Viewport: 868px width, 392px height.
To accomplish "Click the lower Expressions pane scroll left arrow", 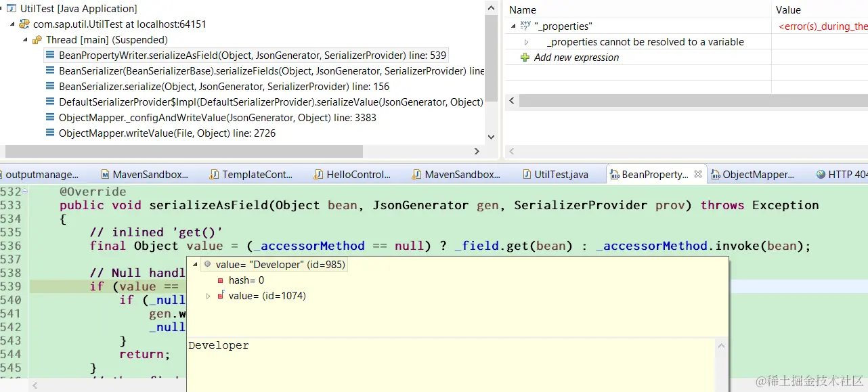I will 513,152.
